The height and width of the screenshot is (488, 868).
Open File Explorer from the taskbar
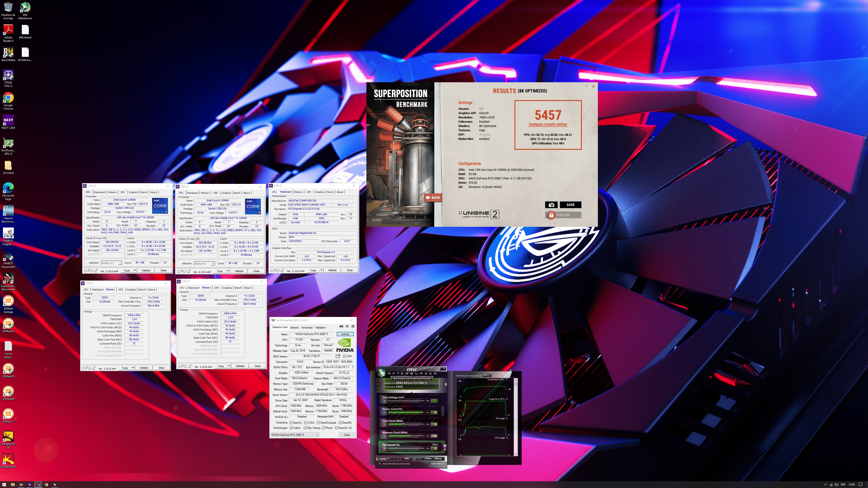click(13, 485)
